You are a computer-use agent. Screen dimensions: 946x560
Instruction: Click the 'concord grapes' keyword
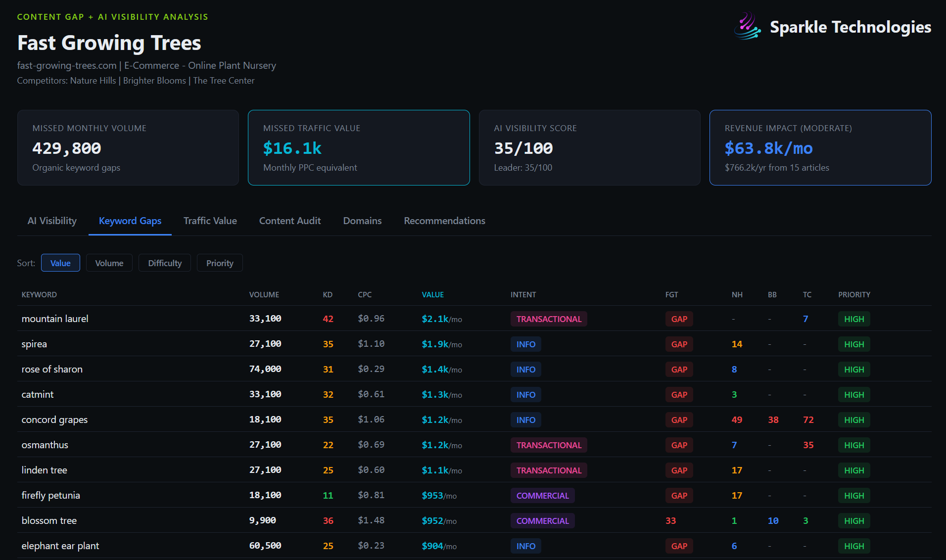pyautogui.click(x=54, y=420)
